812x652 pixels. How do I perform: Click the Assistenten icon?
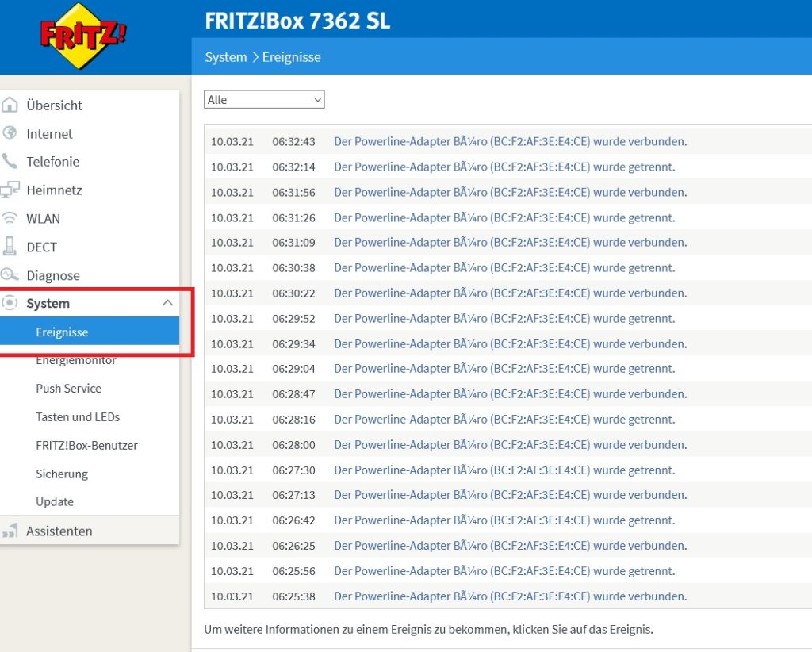[10, 531]
